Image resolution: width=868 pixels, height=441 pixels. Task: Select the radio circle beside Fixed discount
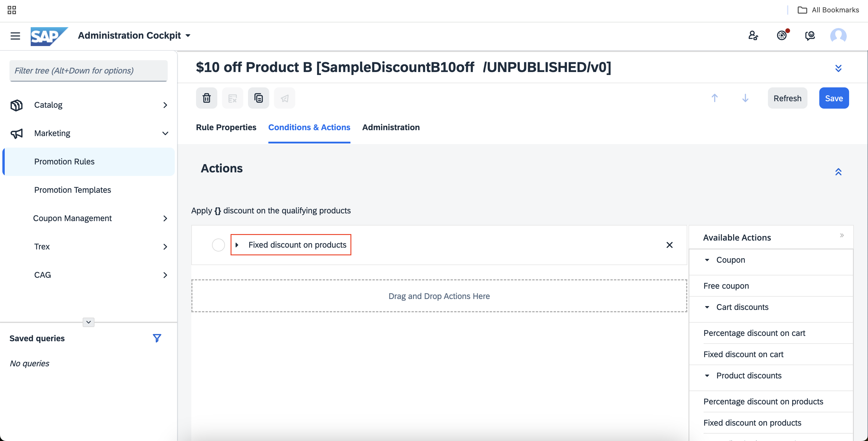coord(218,245)
